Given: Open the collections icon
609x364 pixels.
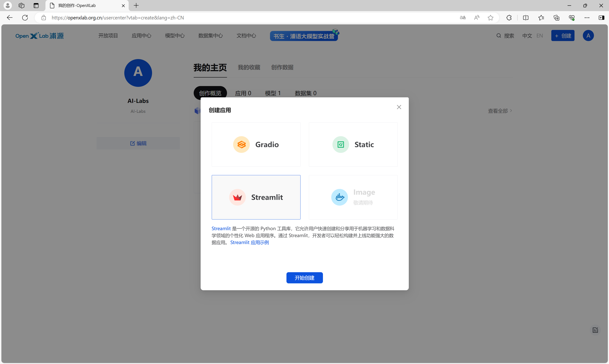Looking at the screenshot, I should [x=556, y=18].
